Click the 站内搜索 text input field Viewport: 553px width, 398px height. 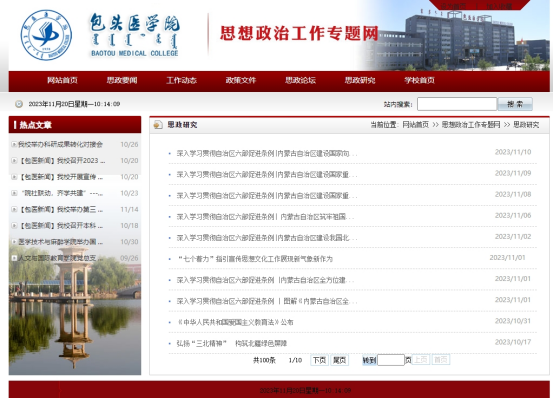pos(457,104)
